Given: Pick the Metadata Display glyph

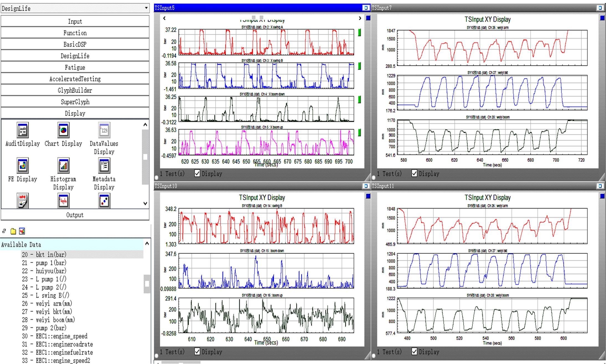Looking at the screenshot, I should pyautogui.click(x=104, y=166).
